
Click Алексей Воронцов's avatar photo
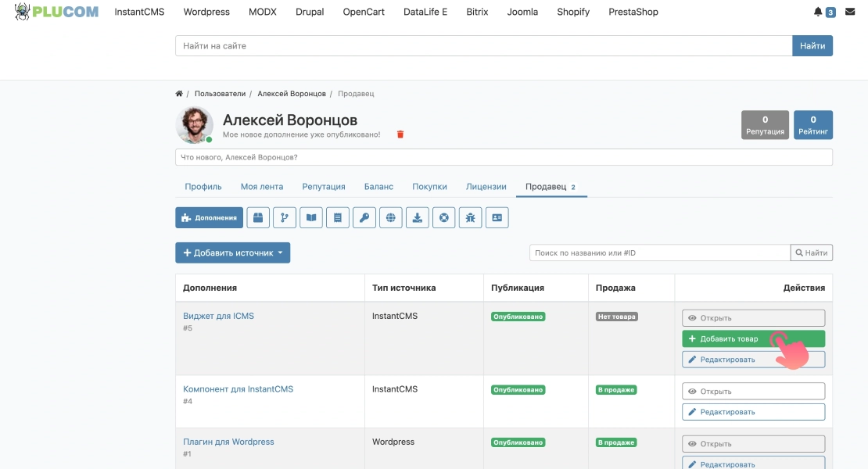(194, 125)
